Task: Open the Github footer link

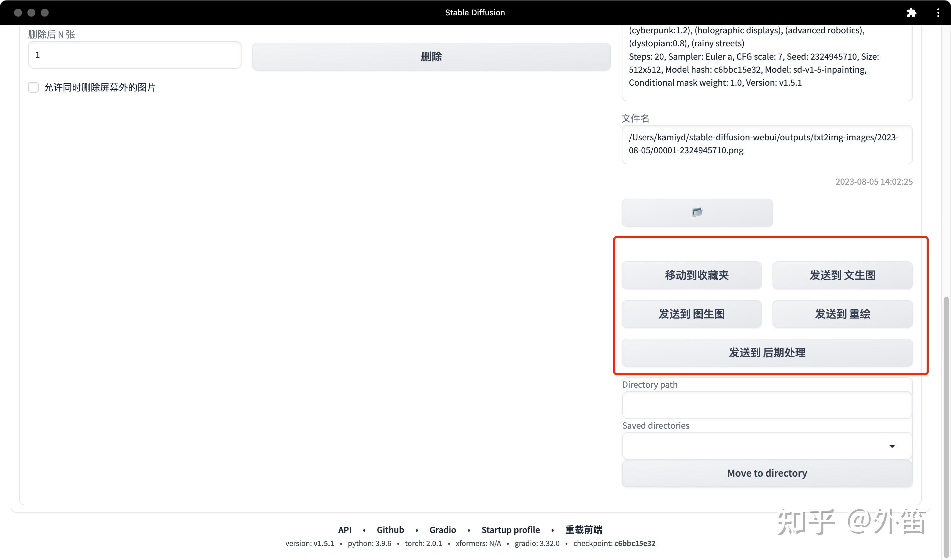Action: click(x=390, y=530)
